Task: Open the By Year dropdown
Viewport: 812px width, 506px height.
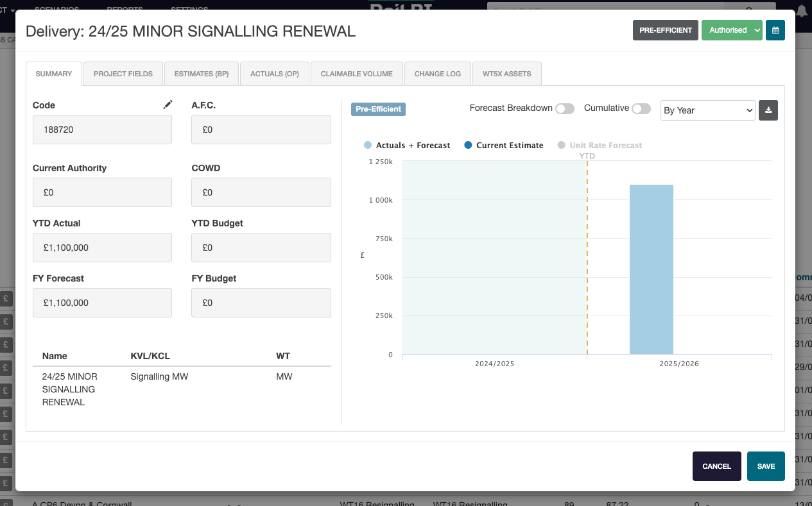Action: [707, 110]
